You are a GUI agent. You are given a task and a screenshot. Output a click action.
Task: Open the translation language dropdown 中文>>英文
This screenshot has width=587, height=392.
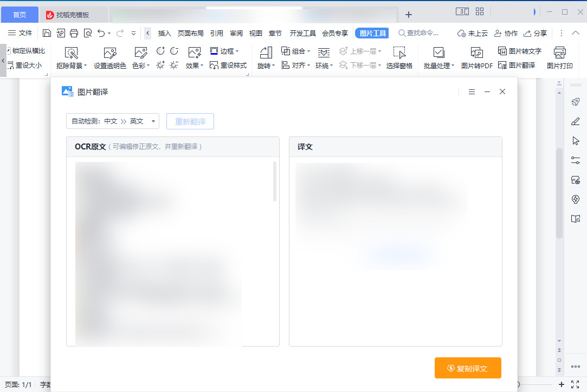tap(112, 121)
